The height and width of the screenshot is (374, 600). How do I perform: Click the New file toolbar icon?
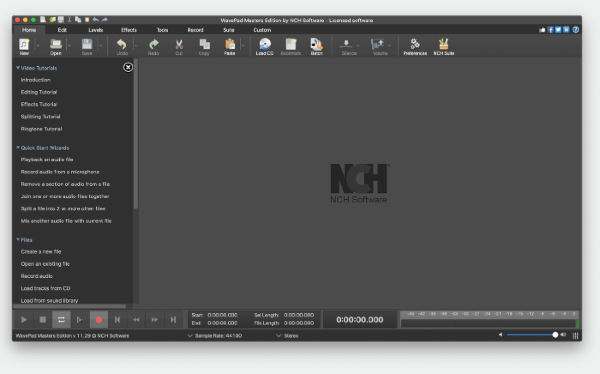click(24, 47)
